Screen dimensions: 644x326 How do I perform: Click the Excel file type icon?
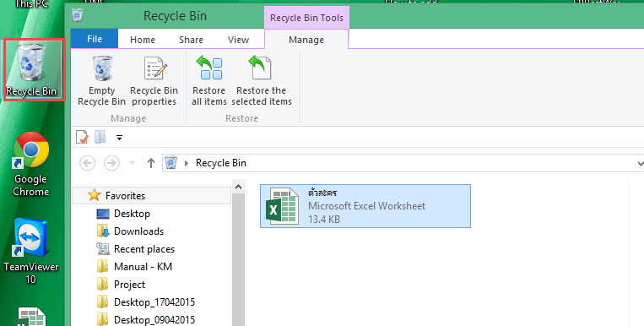click(x=283, y=206)
